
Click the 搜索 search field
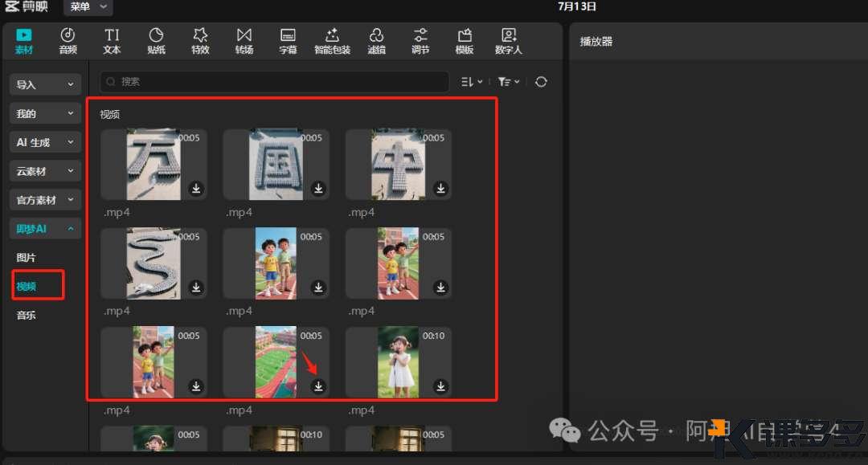273,82
